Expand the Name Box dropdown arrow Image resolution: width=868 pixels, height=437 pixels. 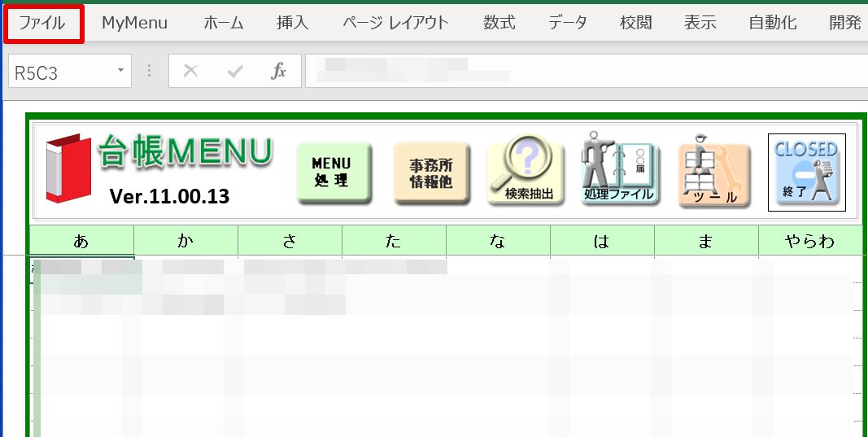pyautogui.click(x=120, y=71)
